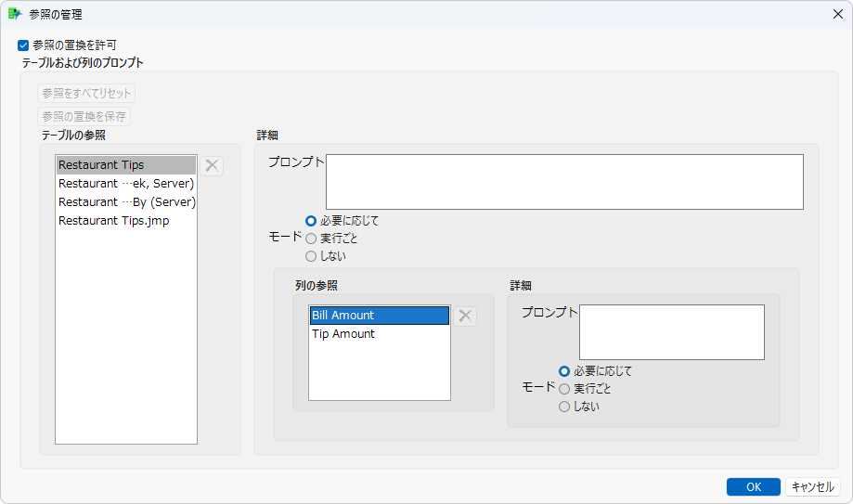Click the 参照をすべてリセット button
The width and height of the screenshot is (853, 504).
86,93
